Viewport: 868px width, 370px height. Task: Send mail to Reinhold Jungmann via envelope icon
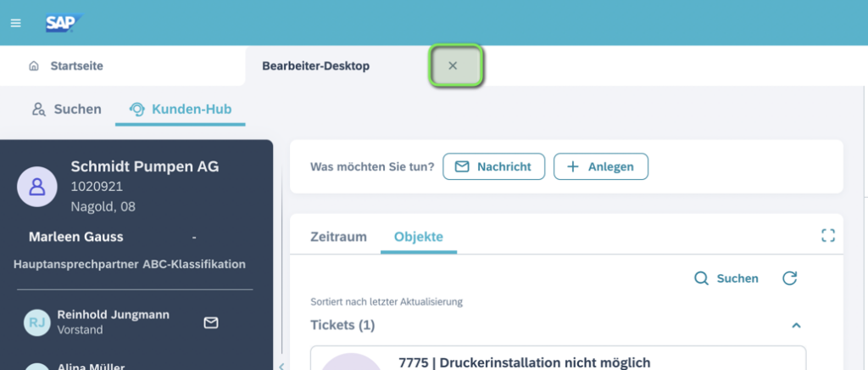coord(211,322)
